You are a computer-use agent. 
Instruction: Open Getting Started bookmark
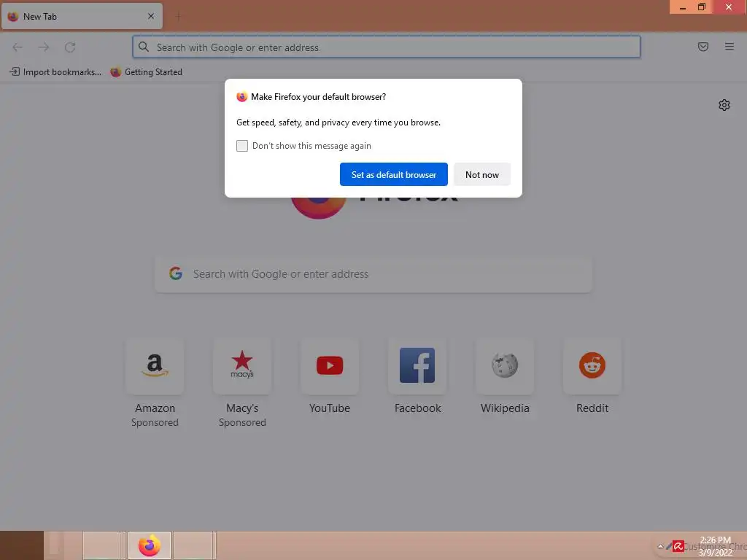(x=146, y=72)
